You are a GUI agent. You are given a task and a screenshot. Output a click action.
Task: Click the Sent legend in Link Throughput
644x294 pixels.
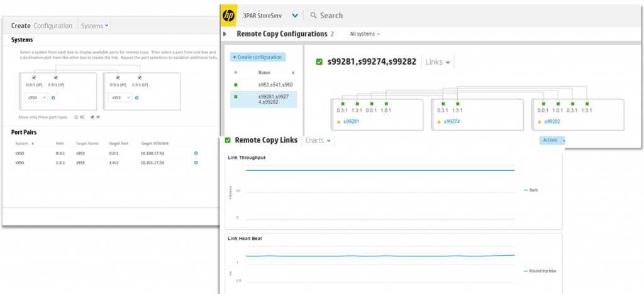tap(531, 190)
